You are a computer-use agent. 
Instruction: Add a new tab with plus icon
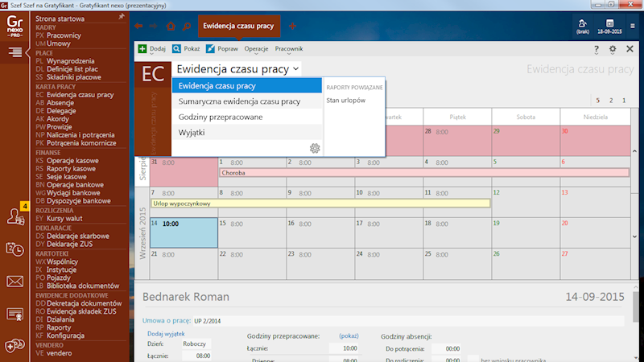point(292,26)
